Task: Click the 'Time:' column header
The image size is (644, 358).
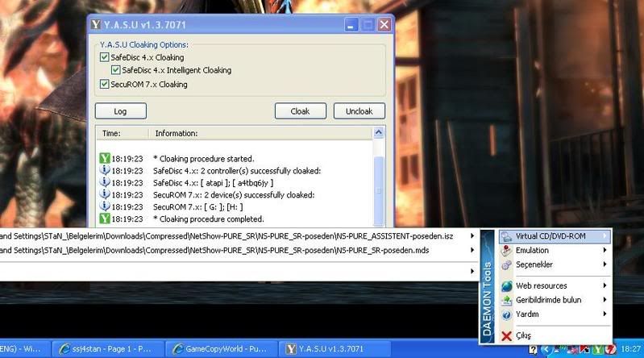Action: click(123, 133)
